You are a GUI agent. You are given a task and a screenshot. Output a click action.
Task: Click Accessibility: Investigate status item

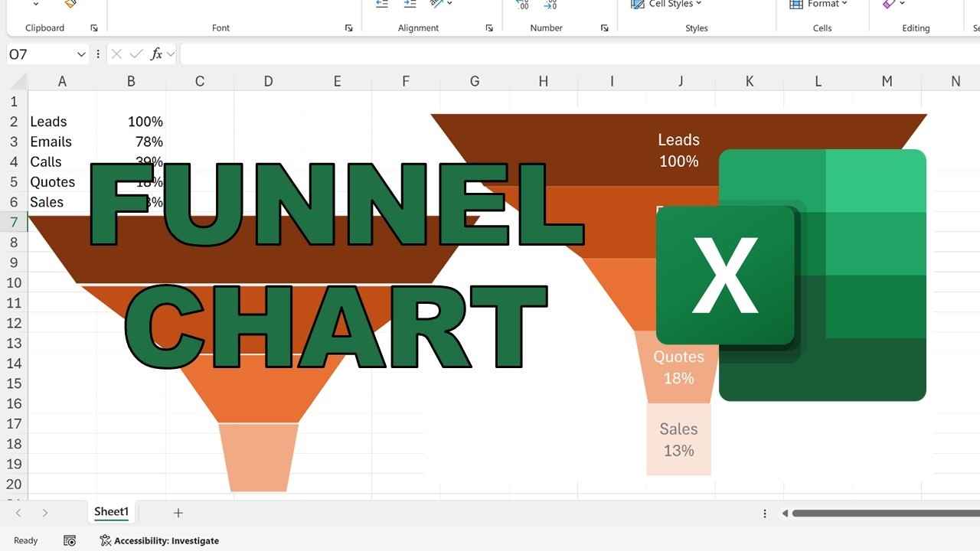coord(159,540)
